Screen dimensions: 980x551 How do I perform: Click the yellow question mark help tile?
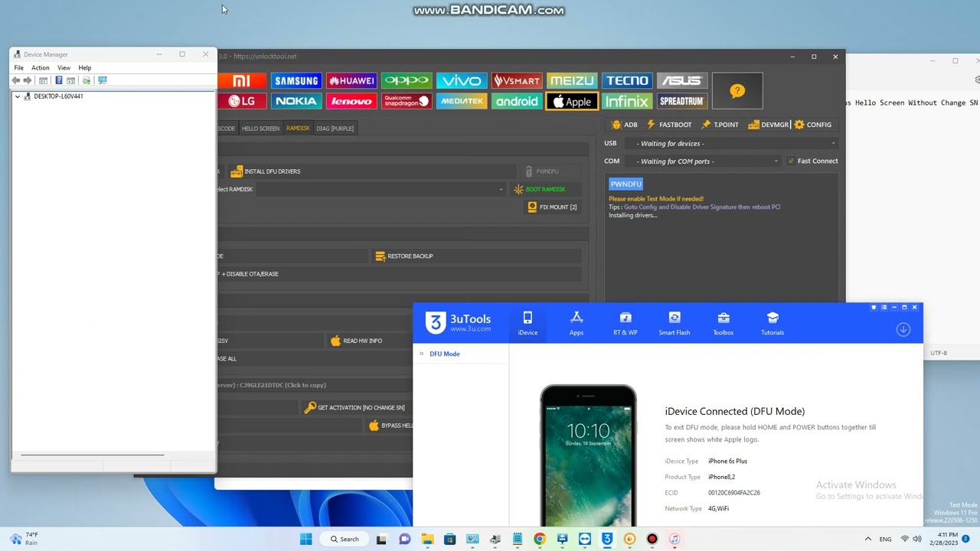737,91
